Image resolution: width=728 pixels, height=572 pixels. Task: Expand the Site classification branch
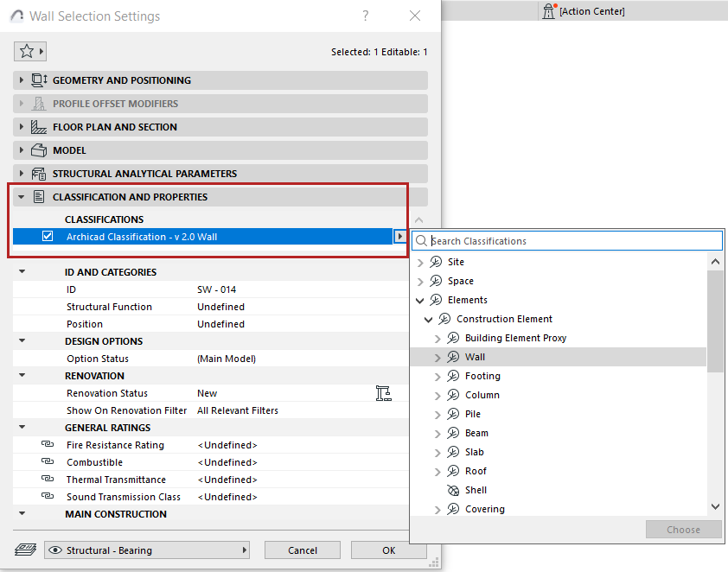[420, 263]
